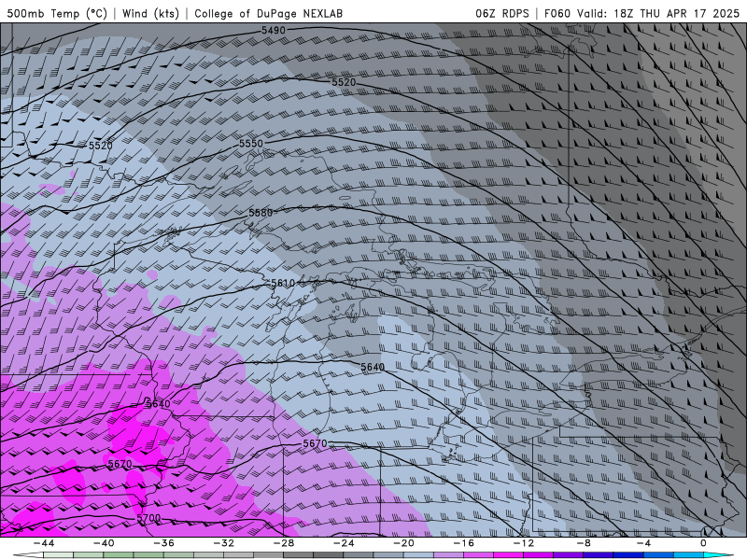Click the "Wind (kts)" header label
The width and height of the screenshot is (747, 560).
tap(150, 13)
